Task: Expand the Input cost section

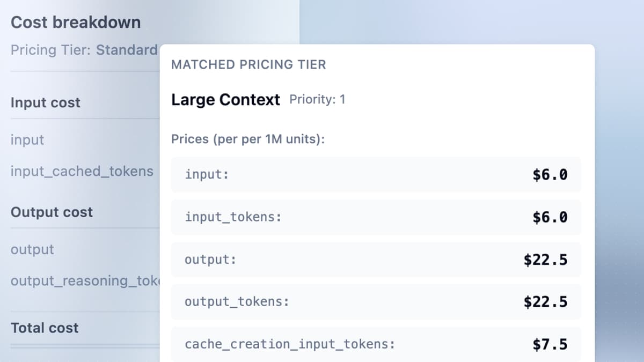Action: (45, 102)
